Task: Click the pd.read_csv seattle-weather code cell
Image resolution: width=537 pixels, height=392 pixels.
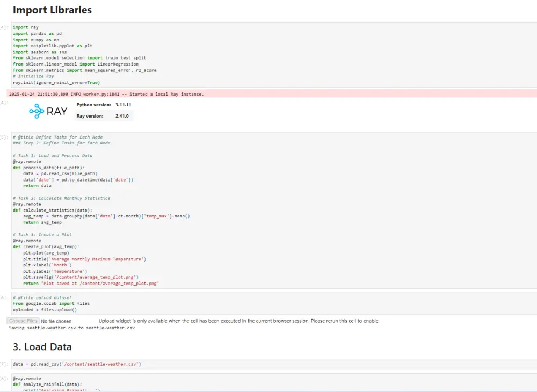Action: (77, 364)
